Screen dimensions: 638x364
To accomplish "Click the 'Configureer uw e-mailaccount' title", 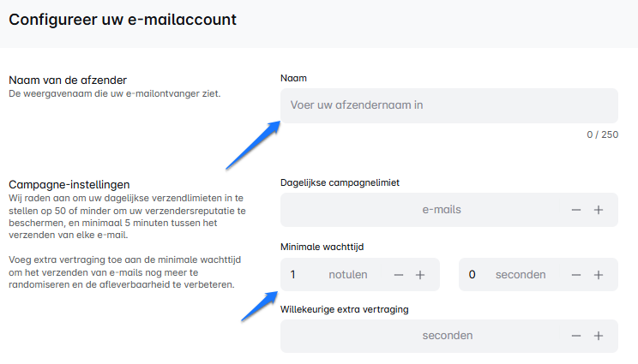I will pos(123,17).
